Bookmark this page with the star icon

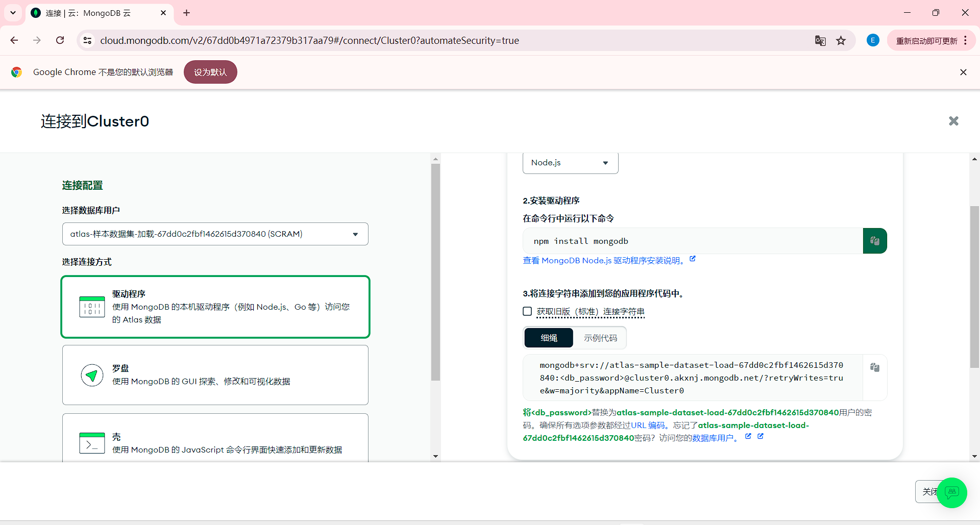click(x=841, y=41)
